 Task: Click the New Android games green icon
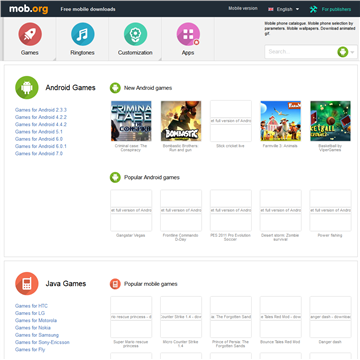pos(115,88)
